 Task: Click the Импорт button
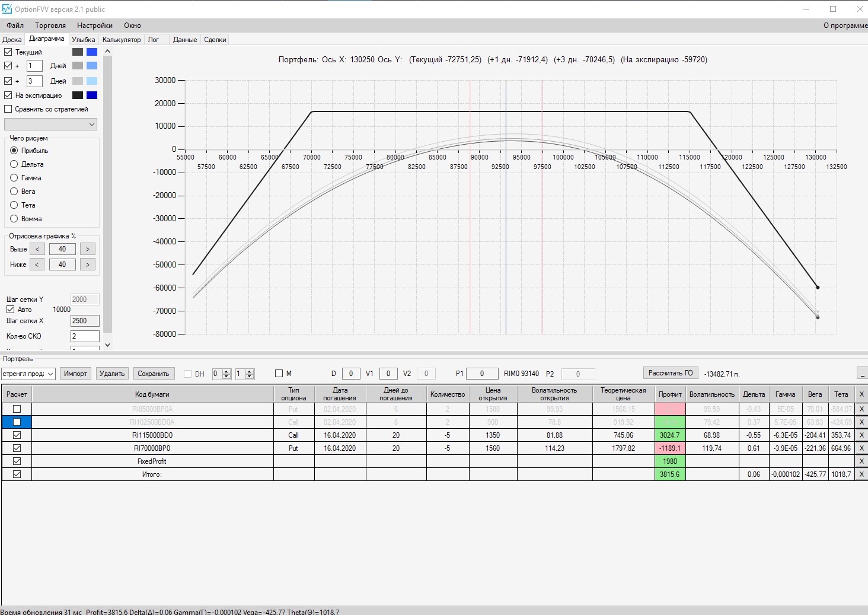pyautogui.click(x=76, y=374)
